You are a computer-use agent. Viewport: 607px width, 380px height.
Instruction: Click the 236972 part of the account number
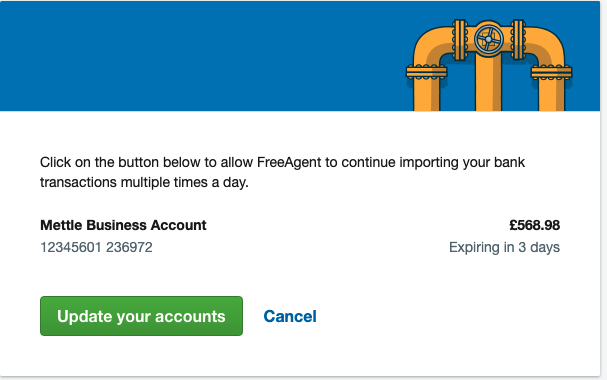tap(129, 247)
